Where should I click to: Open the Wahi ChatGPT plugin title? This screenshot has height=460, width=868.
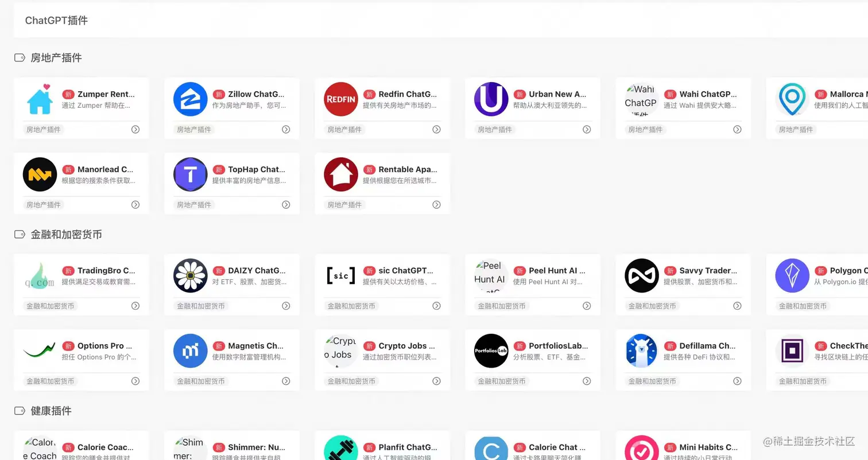pos(708,94)
